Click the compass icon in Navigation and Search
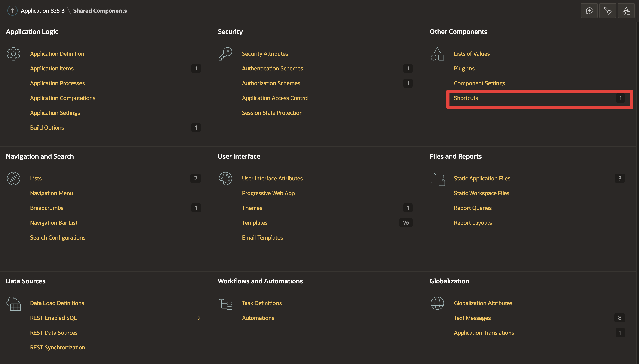This screenshot has width=639, height=364. coord(13,179)
